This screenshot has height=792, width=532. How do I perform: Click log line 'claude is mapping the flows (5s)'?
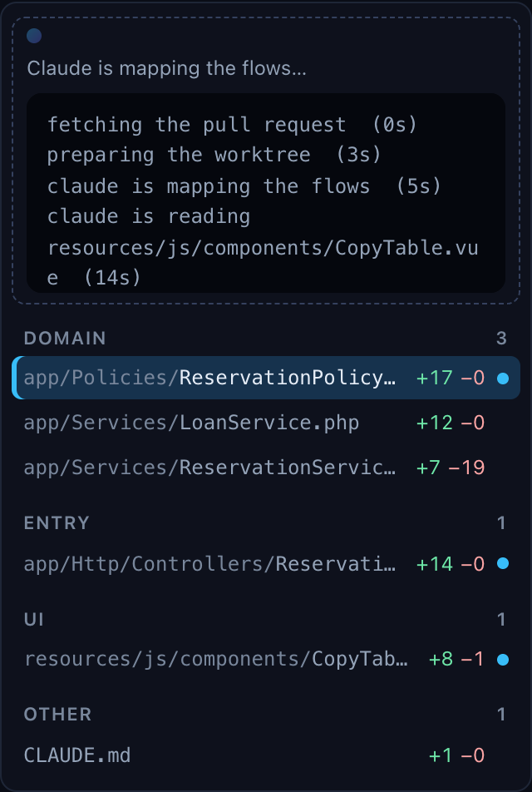(244, 186)
